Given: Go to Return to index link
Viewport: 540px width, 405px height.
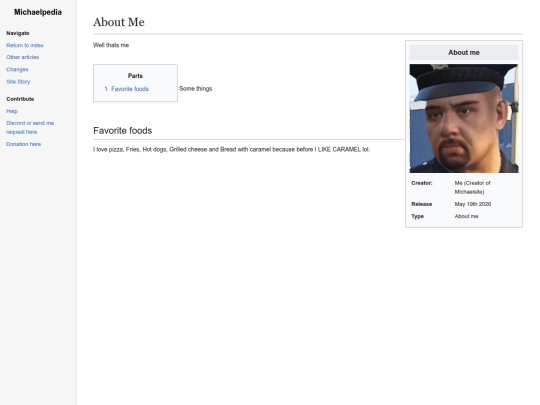Looking at the screenshot, I should pos(25,45).
